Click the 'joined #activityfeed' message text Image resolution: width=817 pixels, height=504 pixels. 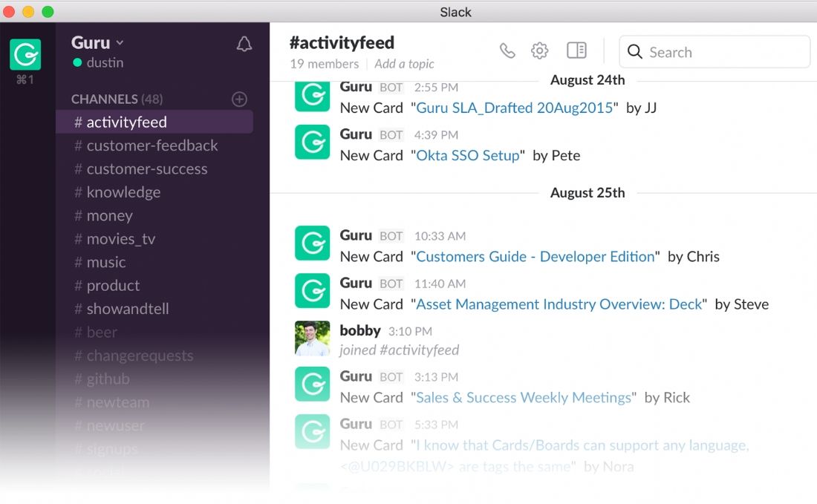(x=399, y=350)
